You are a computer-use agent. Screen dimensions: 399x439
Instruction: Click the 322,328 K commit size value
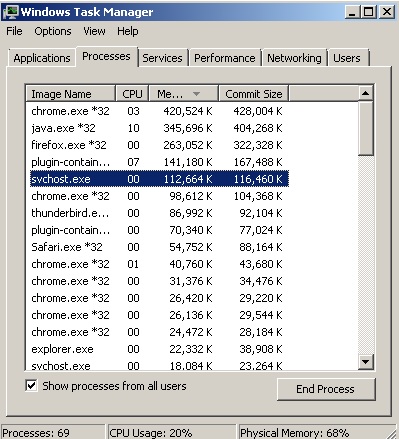pyautogui.click(x=258, y=145)
